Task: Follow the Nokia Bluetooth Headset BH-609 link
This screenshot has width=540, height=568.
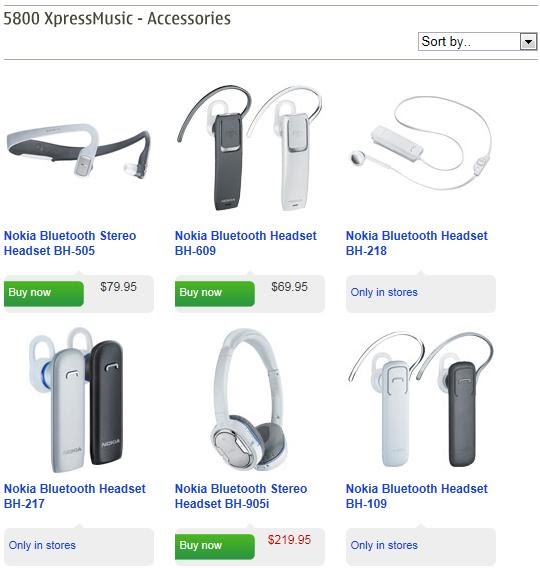Action: [246, 243]
